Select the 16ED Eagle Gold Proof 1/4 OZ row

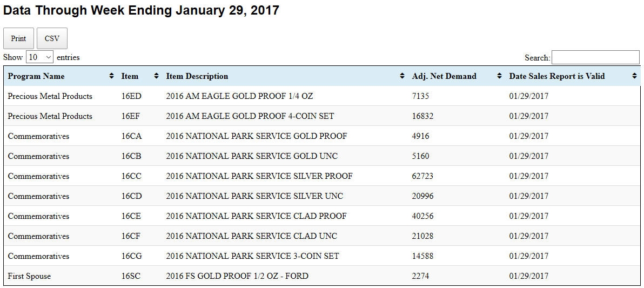(322, 96)
